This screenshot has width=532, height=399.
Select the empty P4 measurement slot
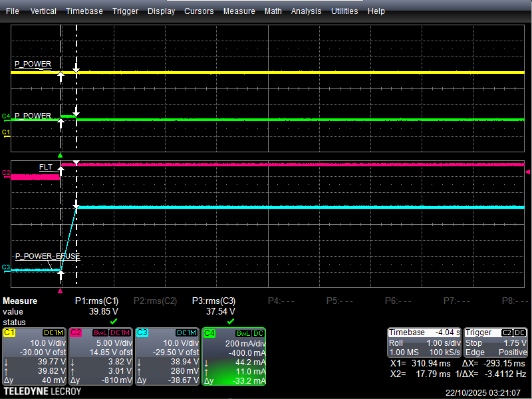281,301
